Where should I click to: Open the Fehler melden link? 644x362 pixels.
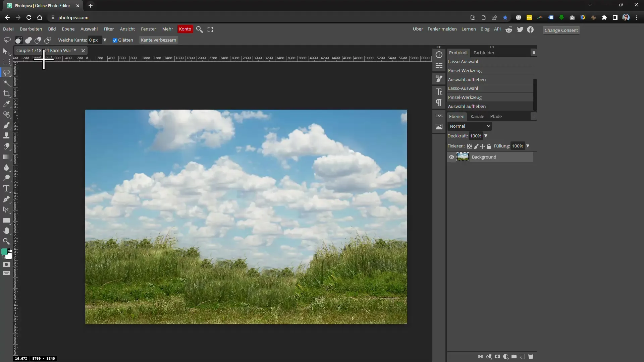coord(442,29)
